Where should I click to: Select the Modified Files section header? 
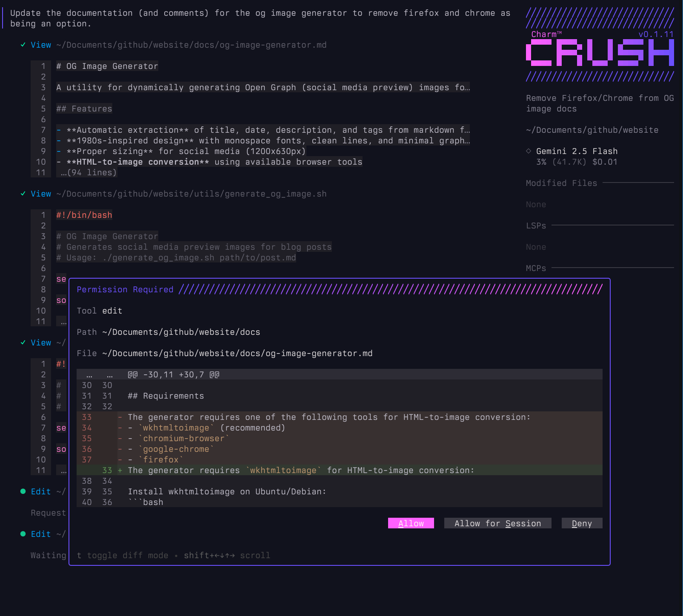pos(561,183)
